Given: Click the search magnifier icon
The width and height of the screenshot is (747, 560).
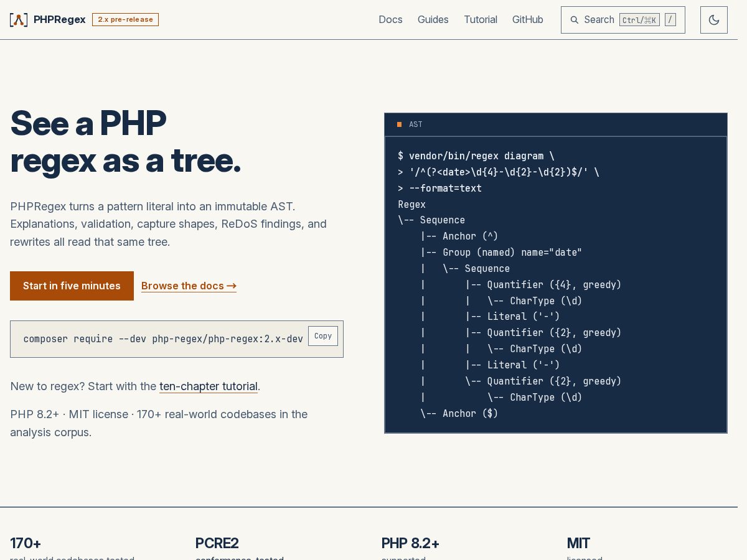Looking at the screenshot, I should [575, 20].
